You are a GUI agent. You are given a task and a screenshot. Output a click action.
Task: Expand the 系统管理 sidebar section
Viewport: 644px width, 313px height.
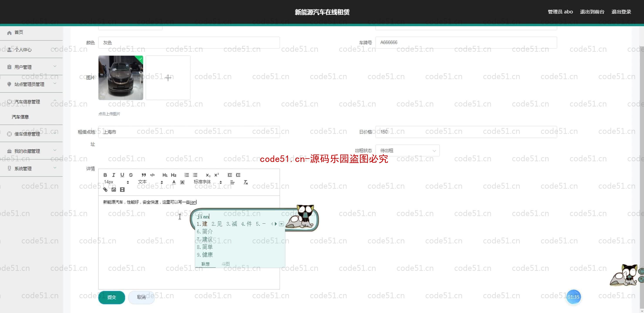point(30,168)
